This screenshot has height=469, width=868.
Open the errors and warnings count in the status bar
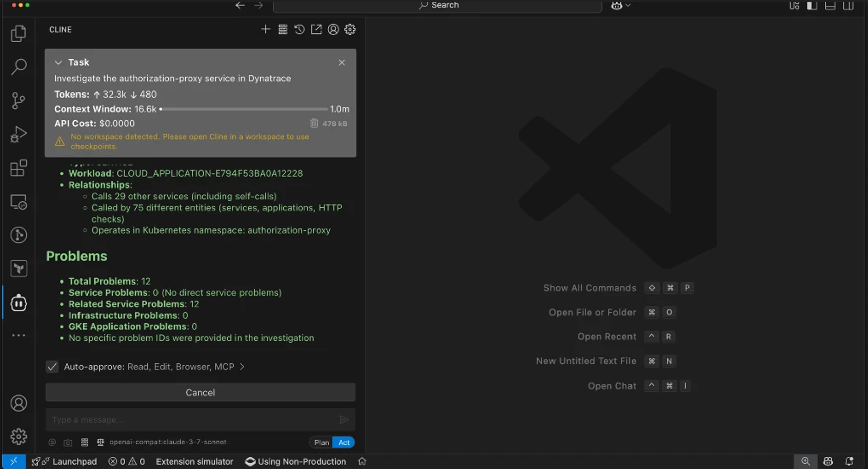coord(126,461)
